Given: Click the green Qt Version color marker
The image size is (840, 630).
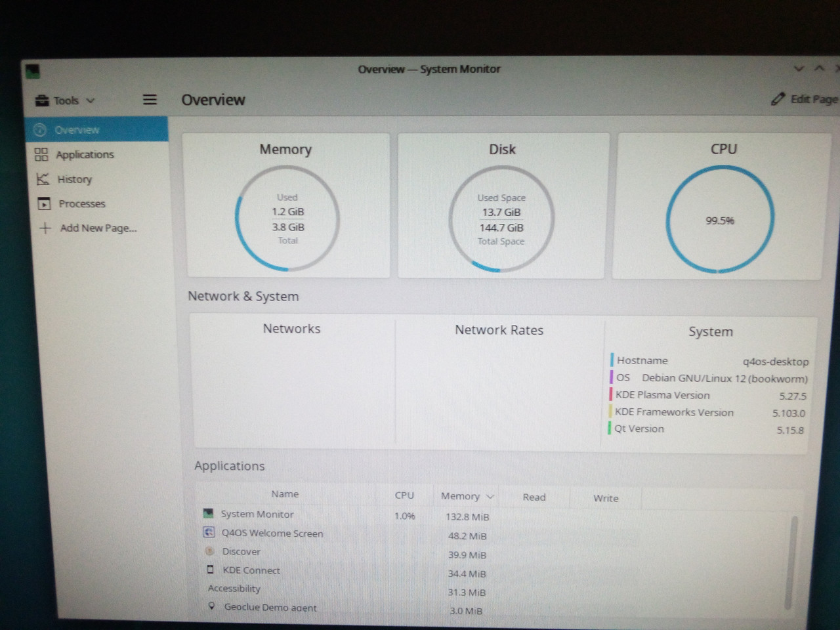Looking at the screenshot, I should [610, 429].
